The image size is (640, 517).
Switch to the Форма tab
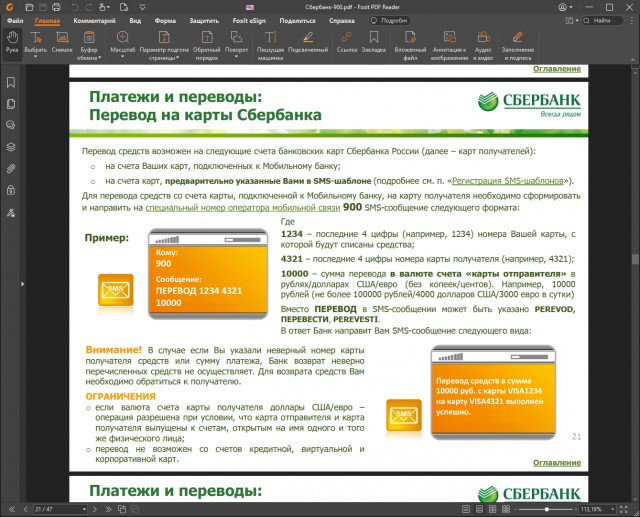coord(165,20)
